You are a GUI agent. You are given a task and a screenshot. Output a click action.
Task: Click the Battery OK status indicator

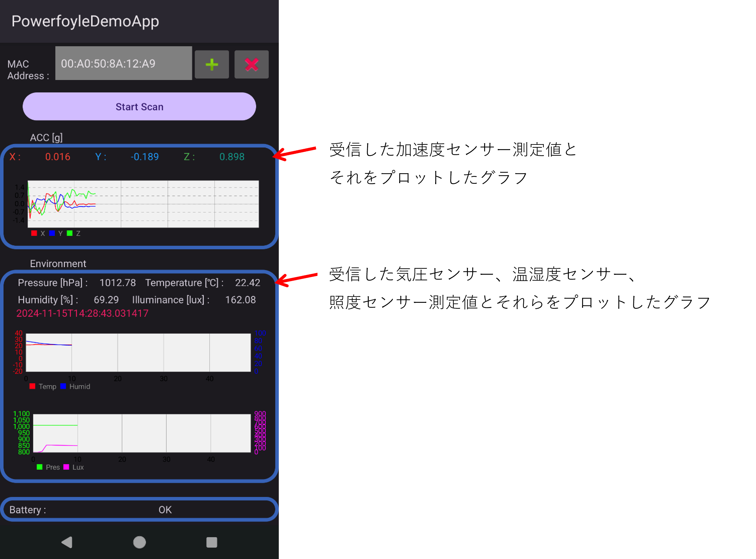(x=165, y=509)
